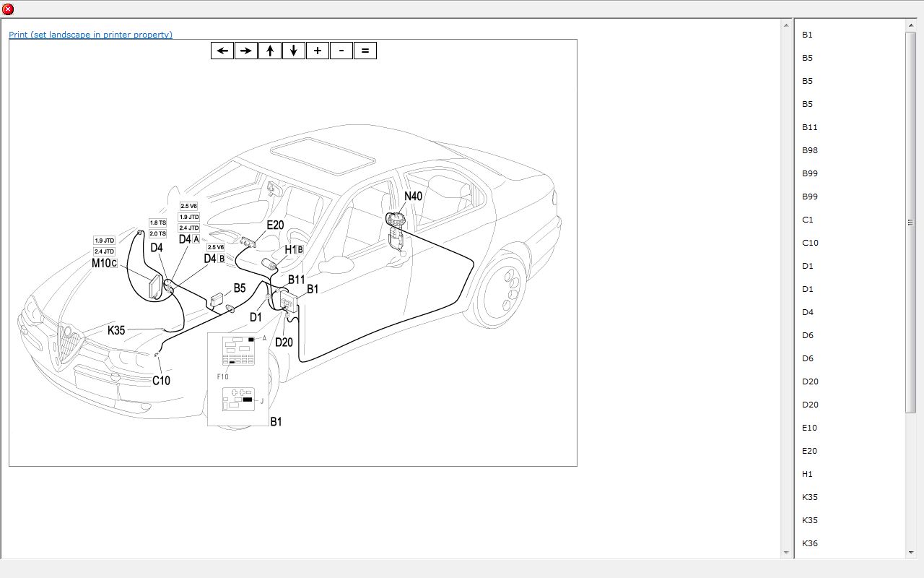
Task: Close the viewer with the red X icon
Action: click(8, 9)
